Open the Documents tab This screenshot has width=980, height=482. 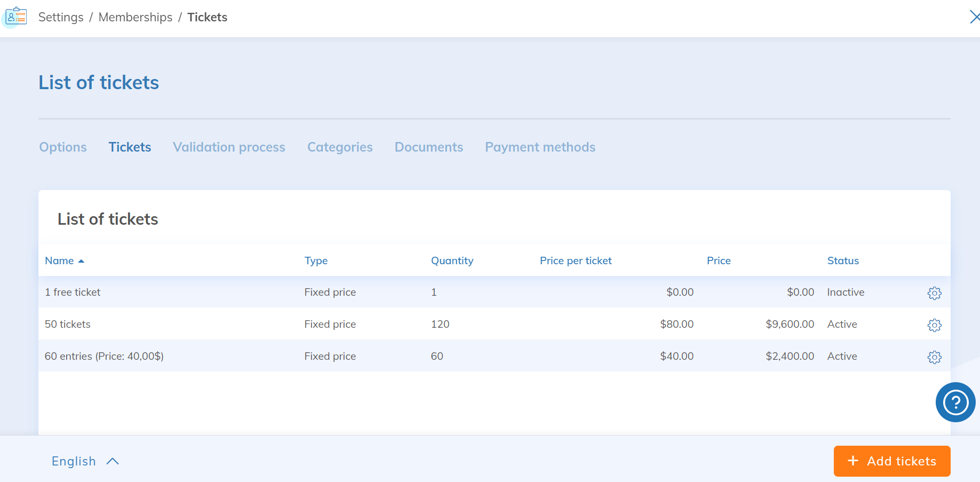[428, 147]
